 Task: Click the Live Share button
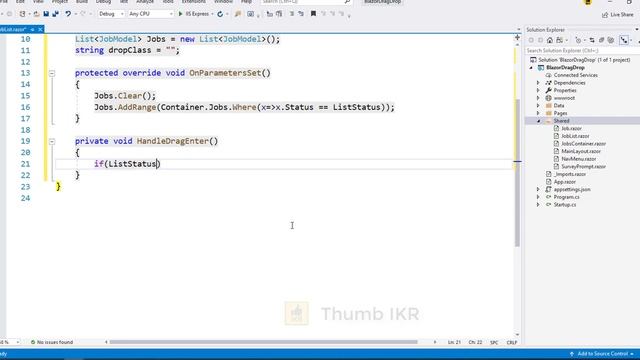tap(618, 15)
